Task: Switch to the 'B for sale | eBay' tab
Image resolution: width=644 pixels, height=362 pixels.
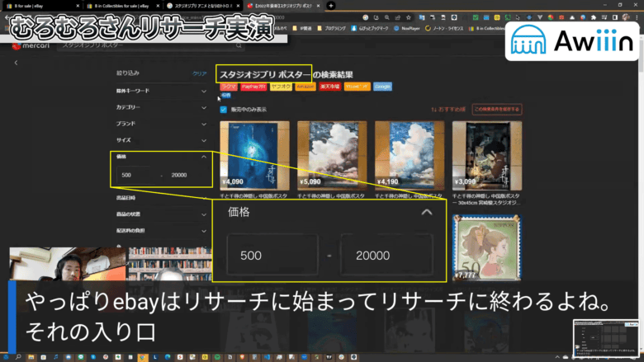Action: [x=41, y=6]
